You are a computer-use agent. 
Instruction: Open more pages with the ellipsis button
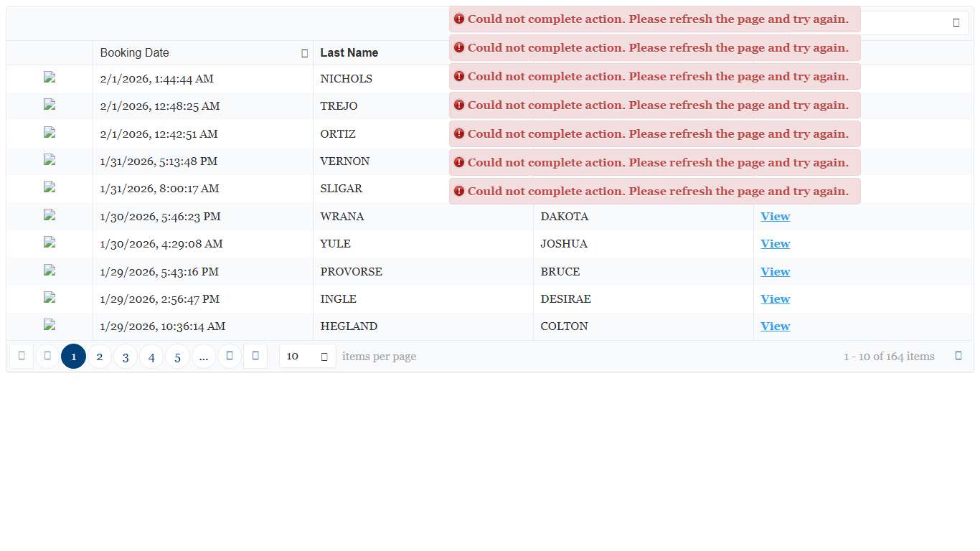204,357
